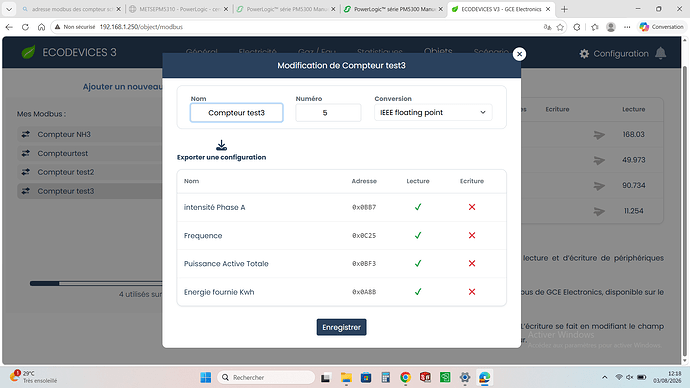Click address 0x0C25
This screenshot has width=690, height=388.
[364, 235]
